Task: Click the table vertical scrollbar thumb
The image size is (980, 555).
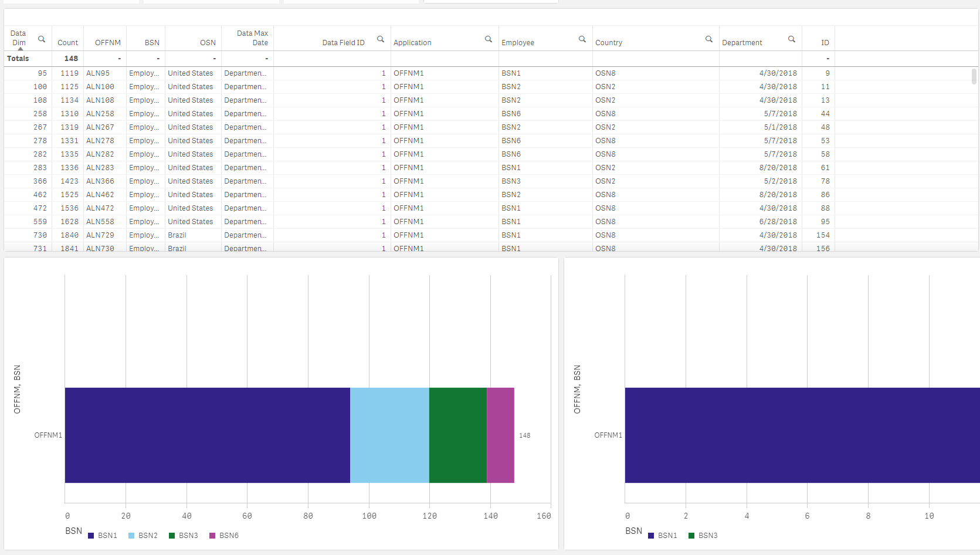Action: (974, 77)
